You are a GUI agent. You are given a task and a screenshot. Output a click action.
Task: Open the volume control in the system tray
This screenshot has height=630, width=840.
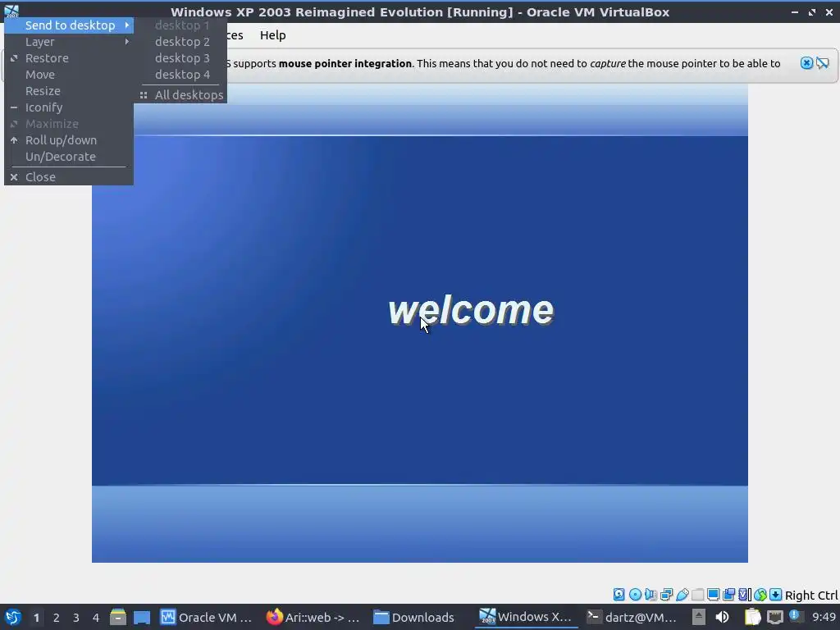[x=722, y=617]
